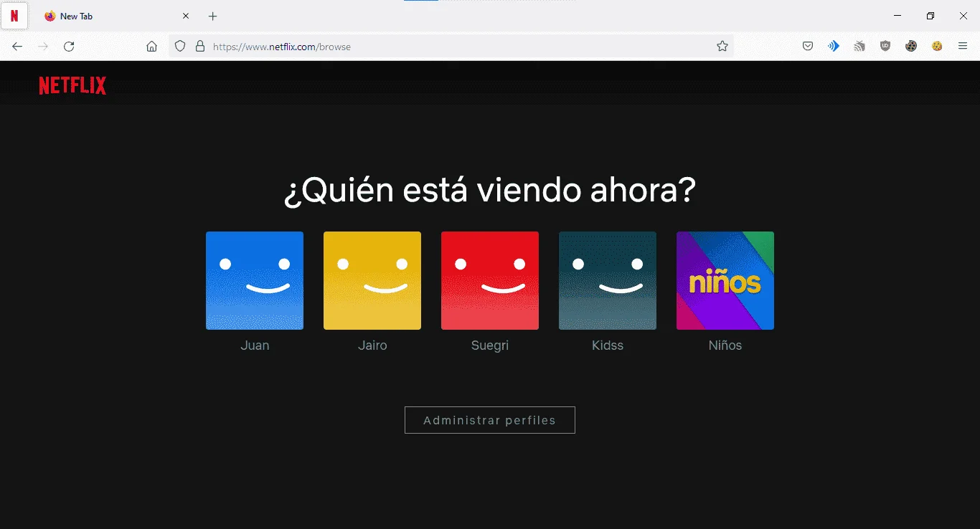980x529 pixels.
Task: Click the Administrar perfiles button
Action: tap(490, 420)
